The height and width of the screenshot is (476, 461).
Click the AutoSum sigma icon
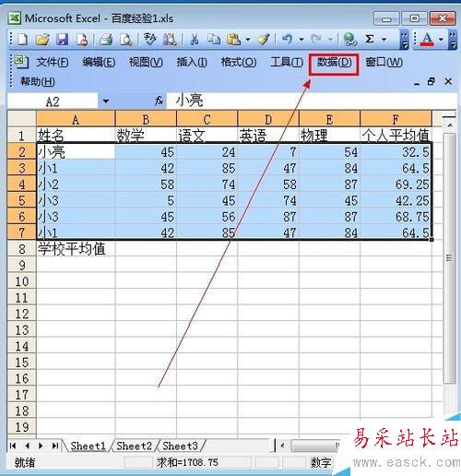[x=370, y=39]
